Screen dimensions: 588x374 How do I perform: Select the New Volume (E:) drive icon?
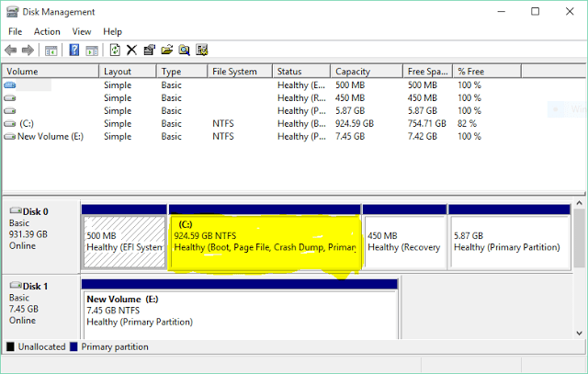click(x=10, y=137)
